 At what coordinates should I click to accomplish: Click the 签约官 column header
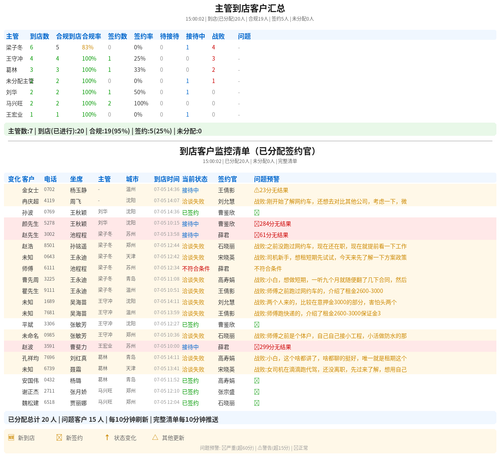click(x=227, y=179)
